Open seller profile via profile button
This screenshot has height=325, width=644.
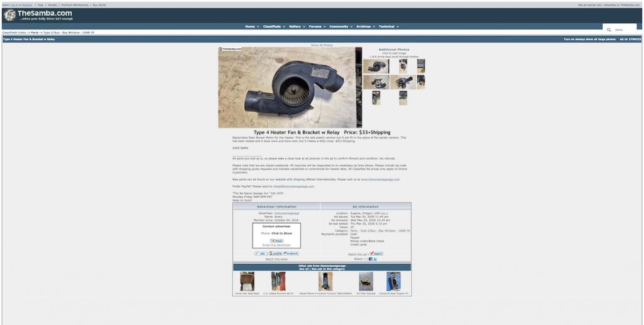coord(276,253)
